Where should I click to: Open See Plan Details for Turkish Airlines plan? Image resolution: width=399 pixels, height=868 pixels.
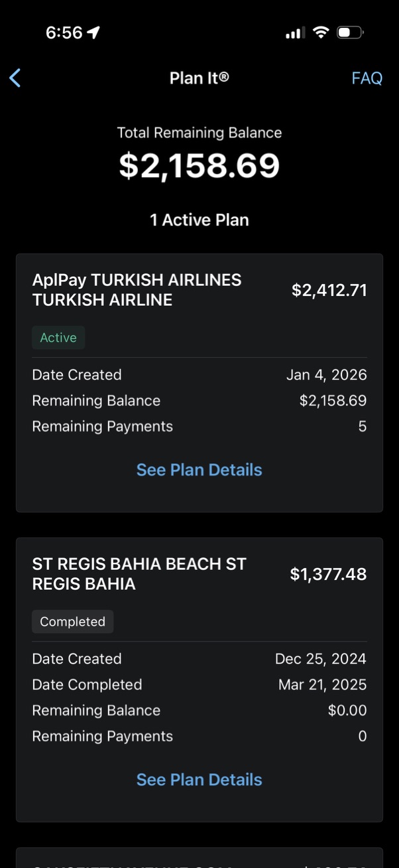tap(199, 469)
